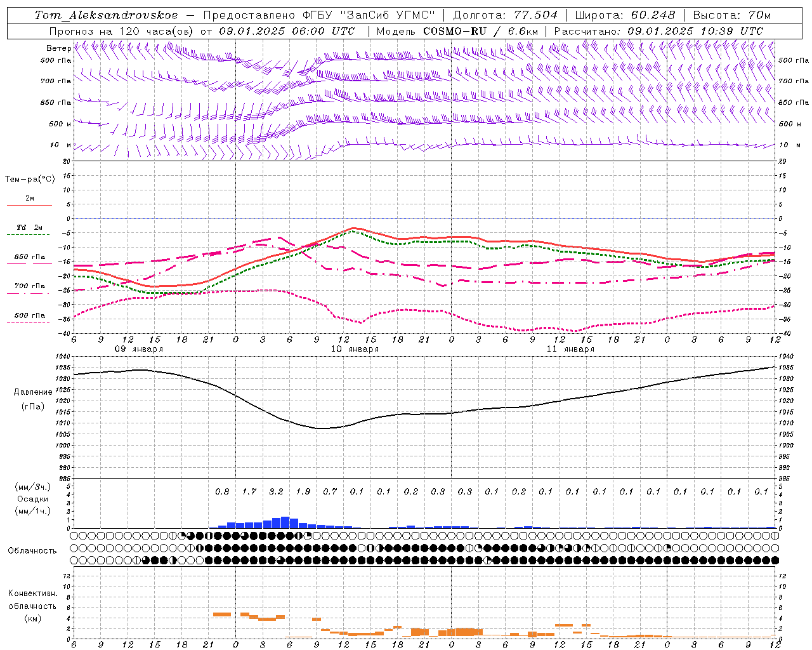Screen dimensions: 812x650
Task: Click the Долгота: 77.504 longitude value
Action: pos(506,15)
